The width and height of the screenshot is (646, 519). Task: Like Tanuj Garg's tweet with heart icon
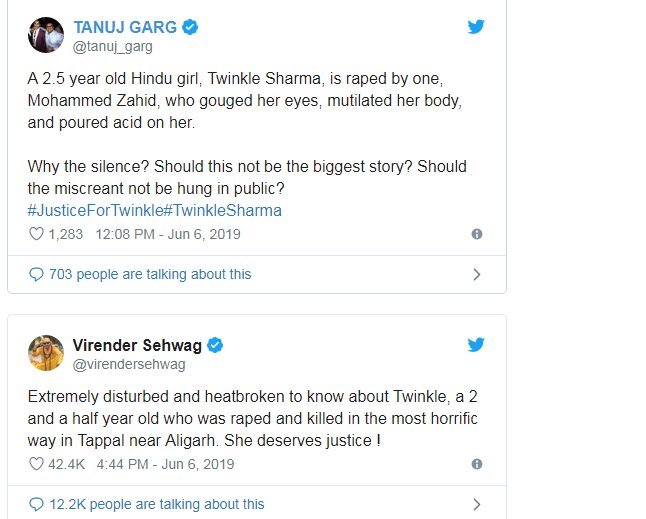click(x=37, y=235)
